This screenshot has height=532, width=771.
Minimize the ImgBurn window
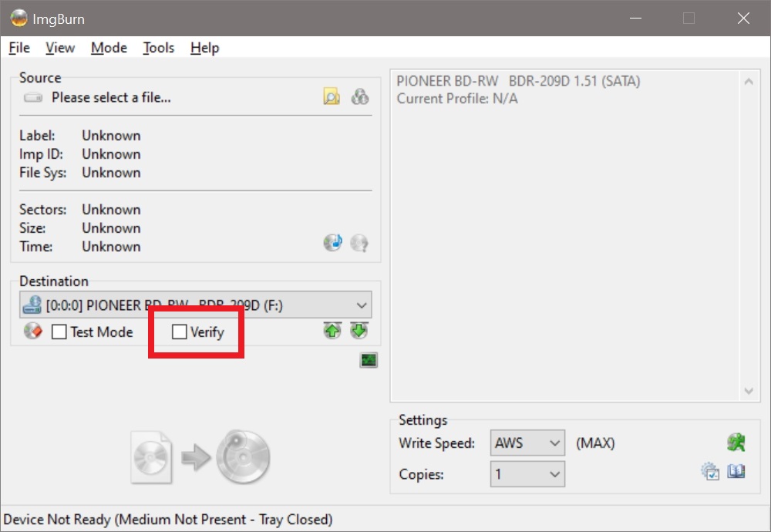(636, 19)
